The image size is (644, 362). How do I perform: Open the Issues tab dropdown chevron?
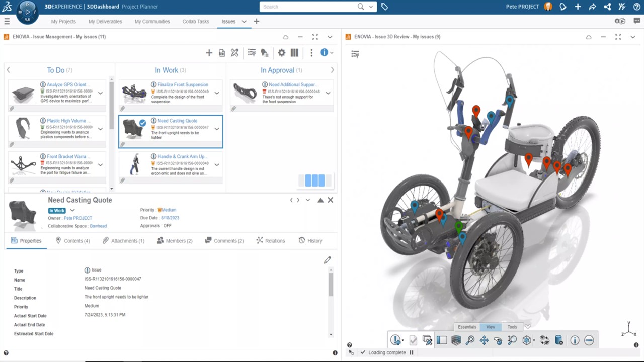point(244,22)
